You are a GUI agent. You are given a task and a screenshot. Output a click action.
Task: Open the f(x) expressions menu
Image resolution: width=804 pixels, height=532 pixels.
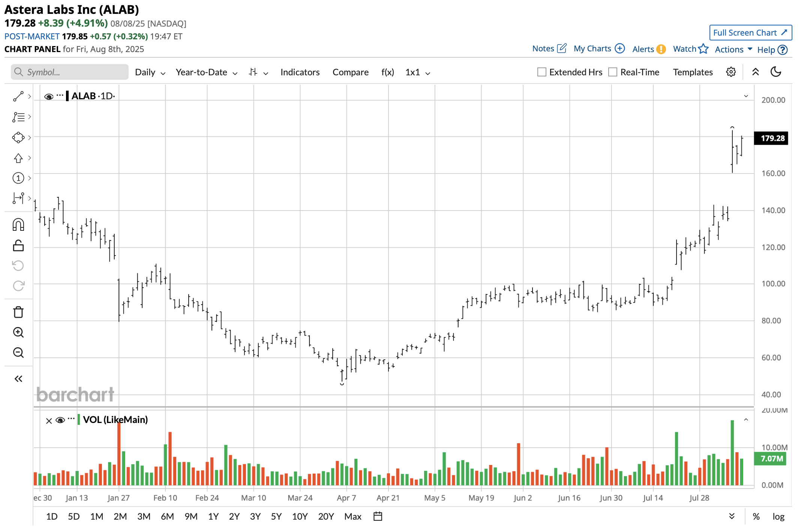click(388, 72)
